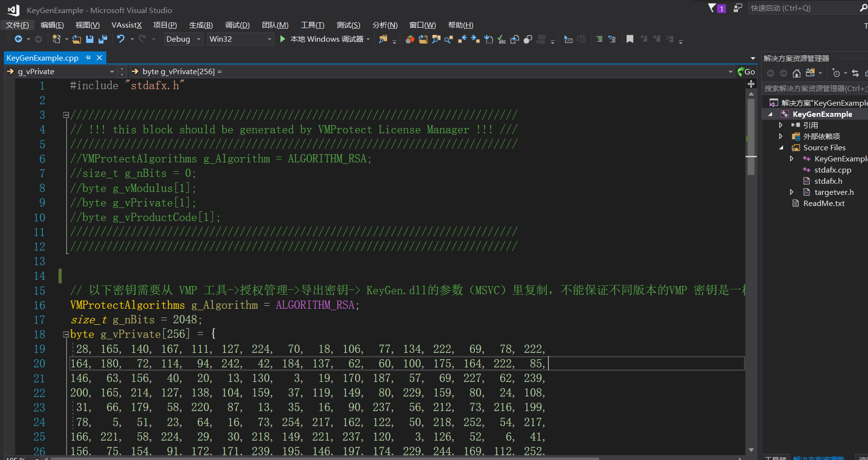The height and width of the screenshot is (460, 868).
Task: Toggle a bookmark using the bookmark icon
Action: click(x=629, y=39)
